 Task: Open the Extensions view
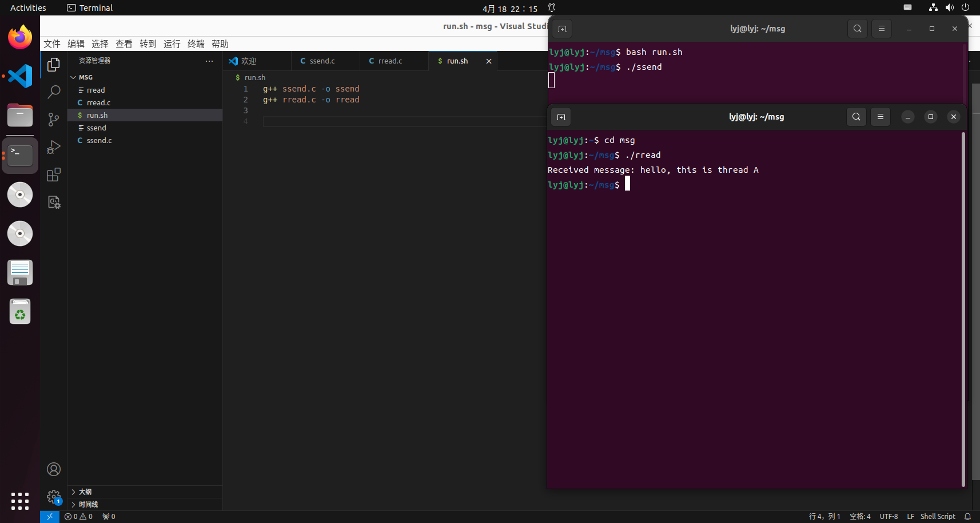coord(54,175)
